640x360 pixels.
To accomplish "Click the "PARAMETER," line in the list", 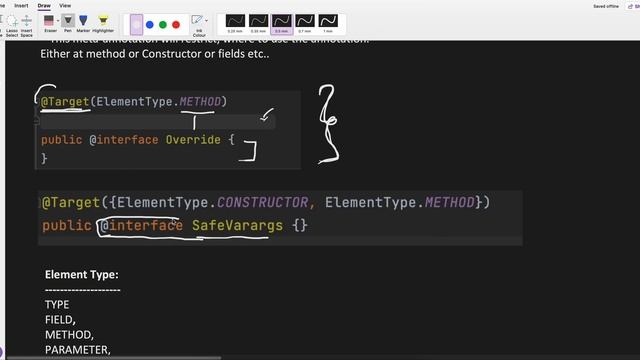I will 78,350.
